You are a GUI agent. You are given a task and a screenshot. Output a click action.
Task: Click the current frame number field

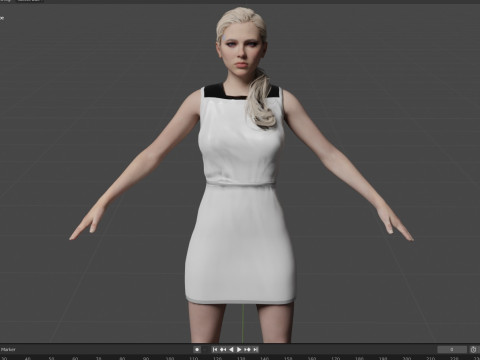coord(452,349)
